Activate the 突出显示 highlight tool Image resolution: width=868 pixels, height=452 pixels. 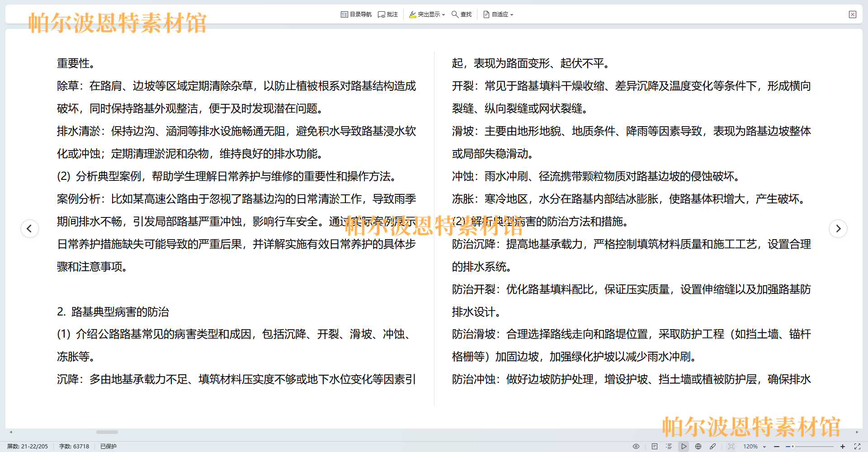pos(424,14)
